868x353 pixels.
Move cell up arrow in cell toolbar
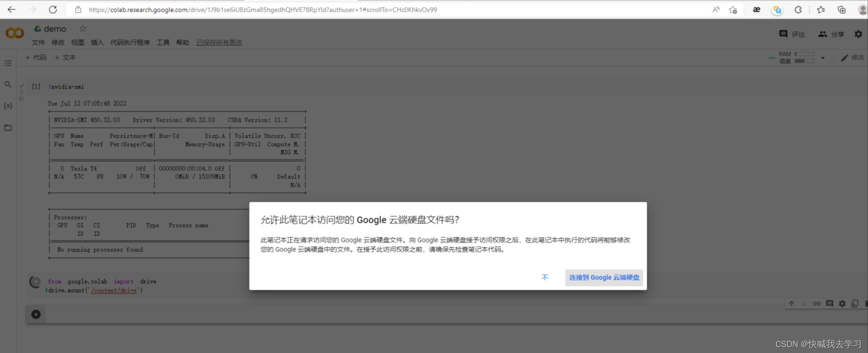tap(791, 303)
